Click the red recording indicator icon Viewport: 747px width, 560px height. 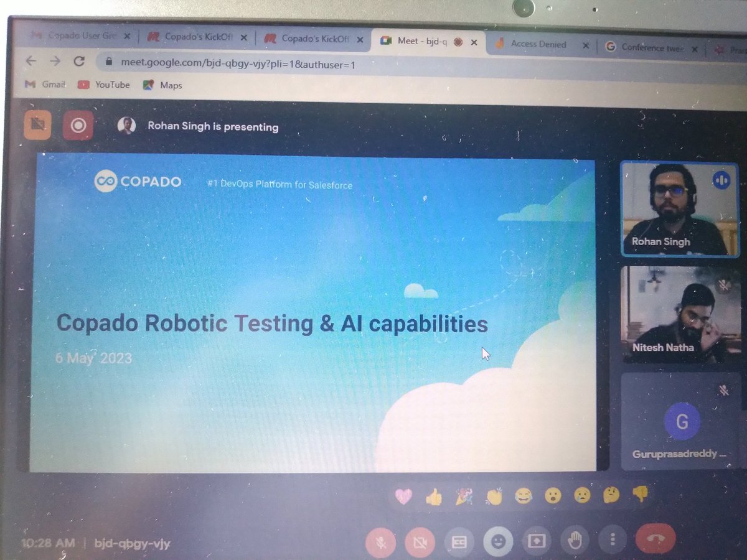[x=78, y=125]
